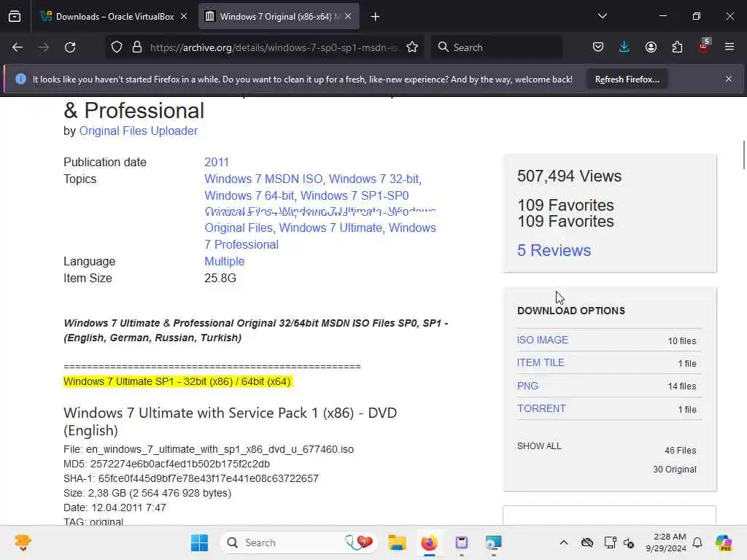Image resolution: width=747 pixels, height=560 pixels.
Task: Open Windows 7 32-bit topic link
Action: click(374, 179)
